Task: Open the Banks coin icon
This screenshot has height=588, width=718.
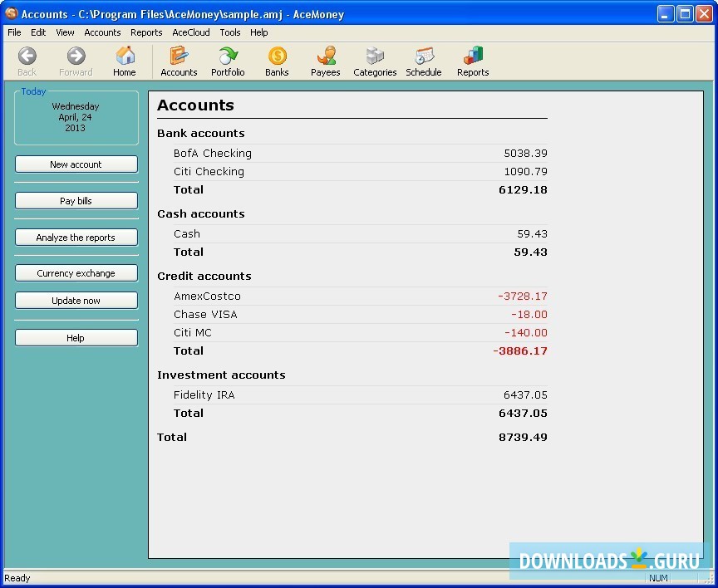Action: [277, 56]
